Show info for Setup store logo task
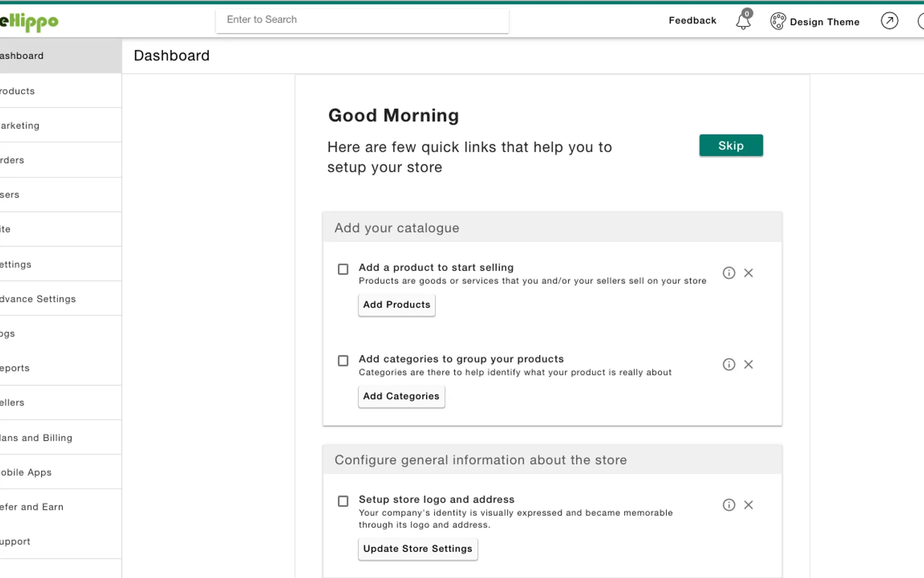This screenshot has width=924, height=578. pos(729,505)
